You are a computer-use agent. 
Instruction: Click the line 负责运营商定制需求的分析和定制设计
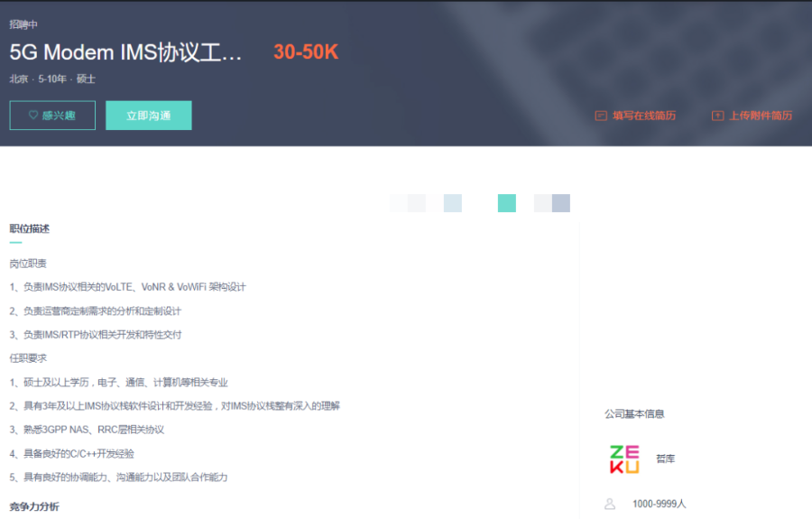tap(96, 310)
